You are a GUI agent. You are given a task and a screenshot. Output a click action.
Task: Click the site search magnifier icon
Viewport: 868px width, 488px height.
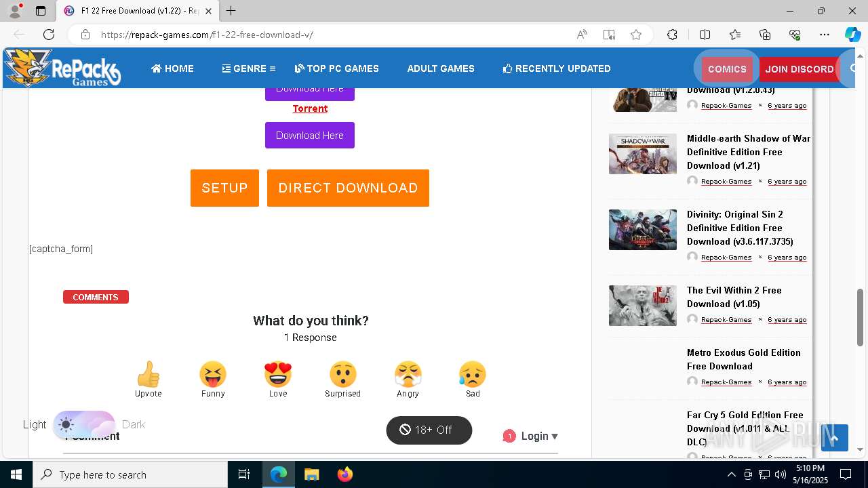tap(854, 68)
